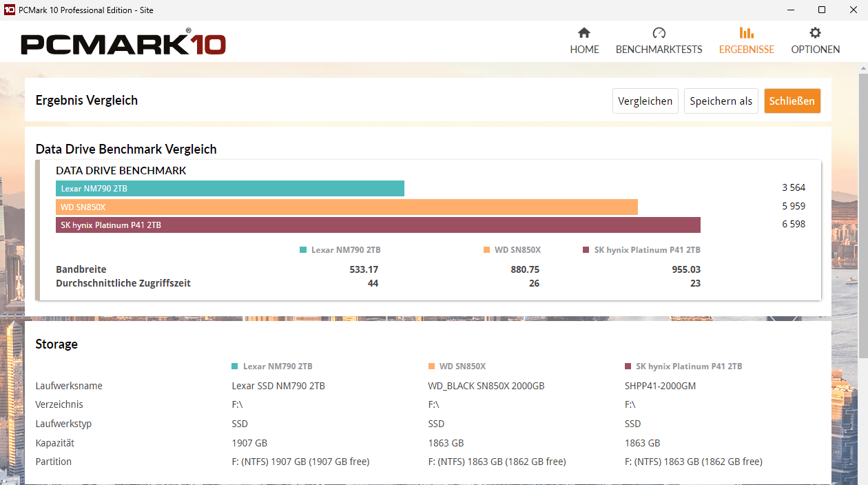Click the PCMark 10 logo
This screenshot has width=868, height=485.
click(x=123, y=43)
